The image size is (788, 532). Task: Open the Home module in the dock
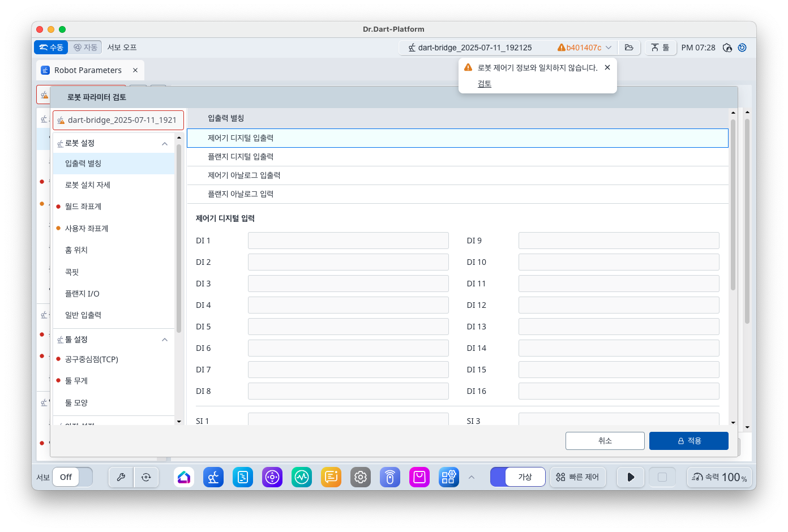[184, 477]
